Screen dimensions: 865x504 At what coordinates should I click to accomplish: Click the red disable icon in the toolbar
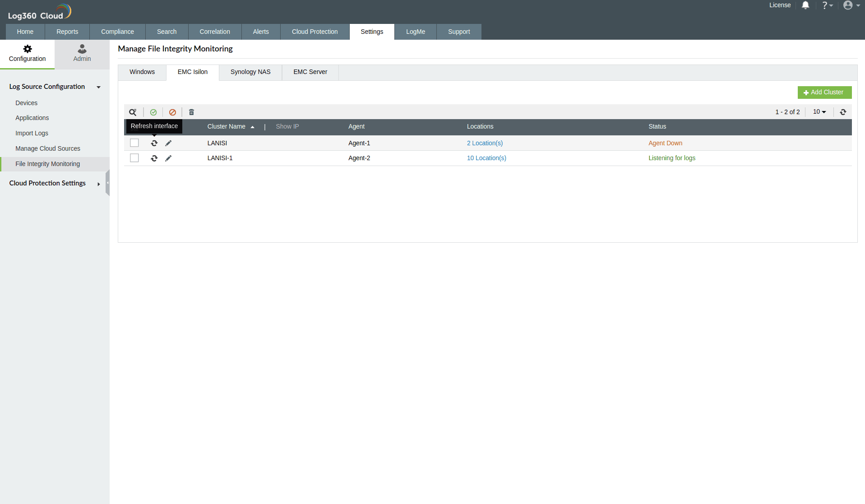click(172, 112)
